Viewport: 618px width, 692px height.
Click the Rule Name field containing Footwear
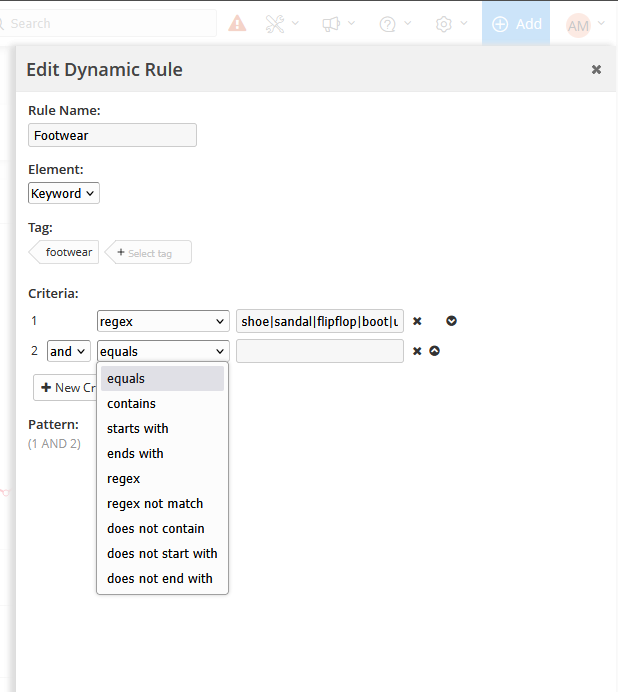112,135
